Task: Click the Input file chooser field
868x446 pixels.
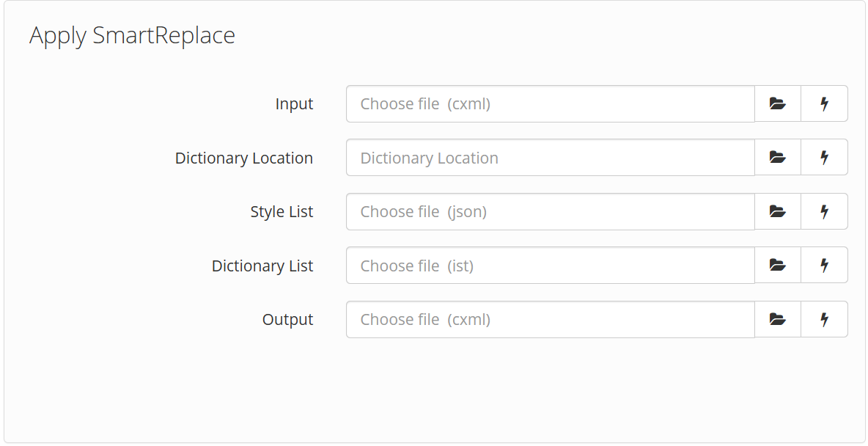Action: pyautogui.click(x=550, y=103)
